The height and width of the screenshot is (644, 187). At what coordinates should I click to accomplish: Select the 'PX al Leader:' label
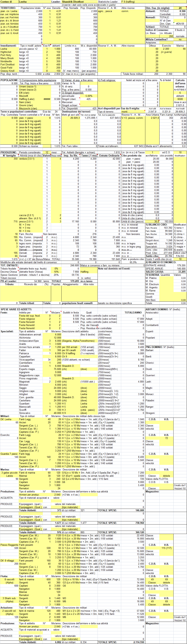pyautogui.click(x=8, y=281)
